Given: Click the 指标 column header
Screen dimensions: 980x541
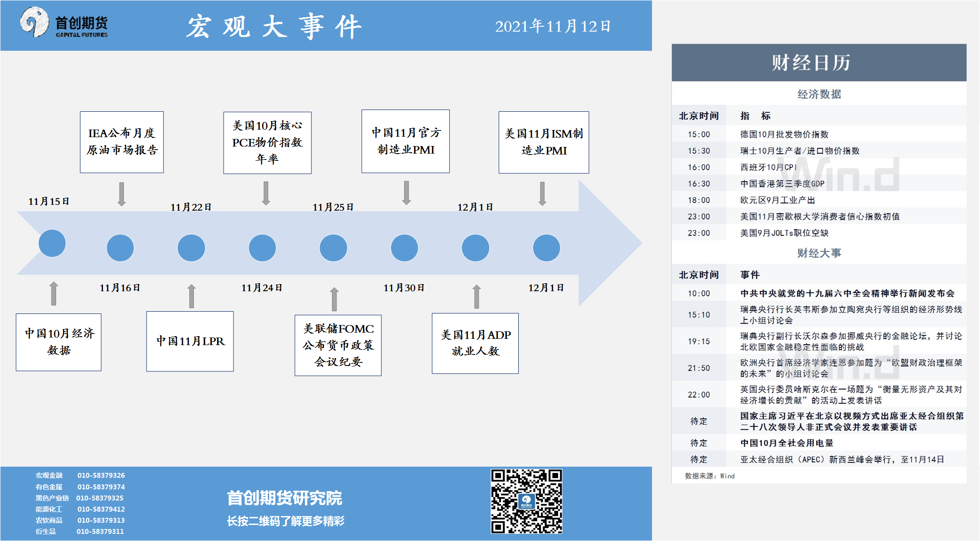Looking at the screenshot, I should [755, 116].
